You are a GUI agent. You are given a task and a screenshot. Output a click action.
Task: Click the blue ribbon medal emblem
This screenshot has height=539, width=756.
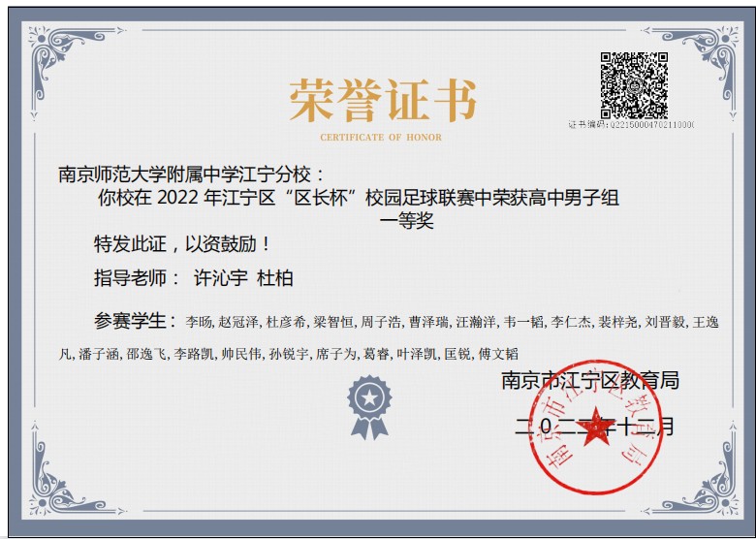click(x=369, y=407)
